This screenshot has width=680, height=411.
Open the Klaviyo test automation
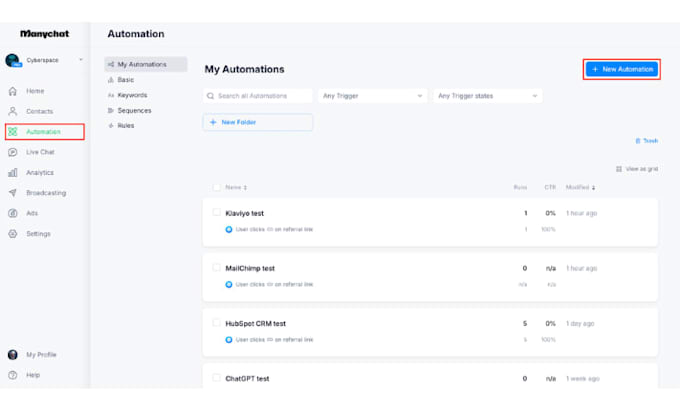[x=245, y=213]
